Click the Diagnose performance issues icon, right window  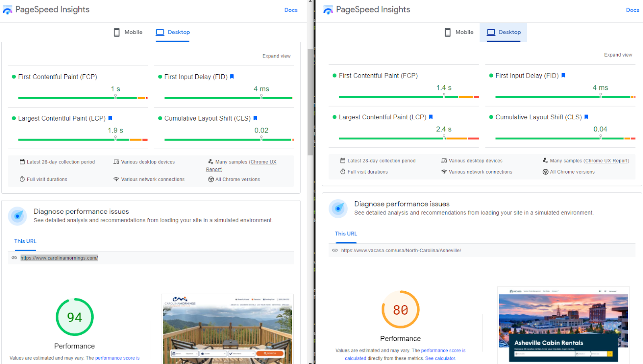[338, 209]
